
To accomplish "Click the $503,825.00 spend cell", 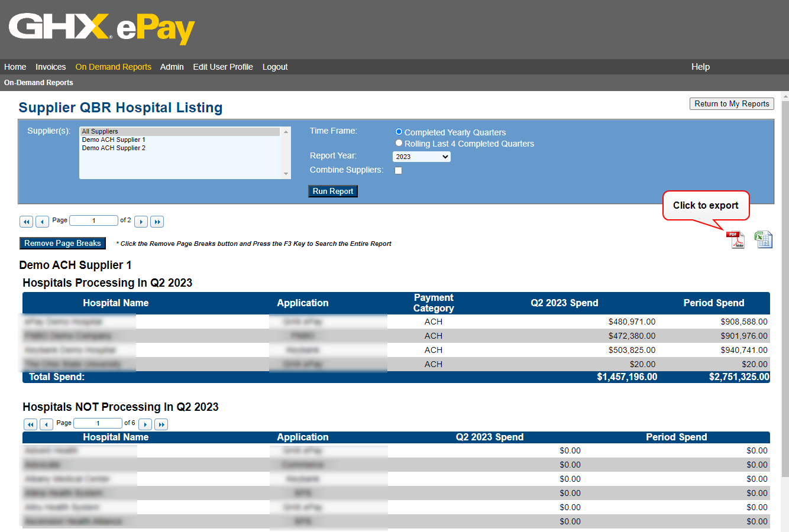I will coord(632,350).
